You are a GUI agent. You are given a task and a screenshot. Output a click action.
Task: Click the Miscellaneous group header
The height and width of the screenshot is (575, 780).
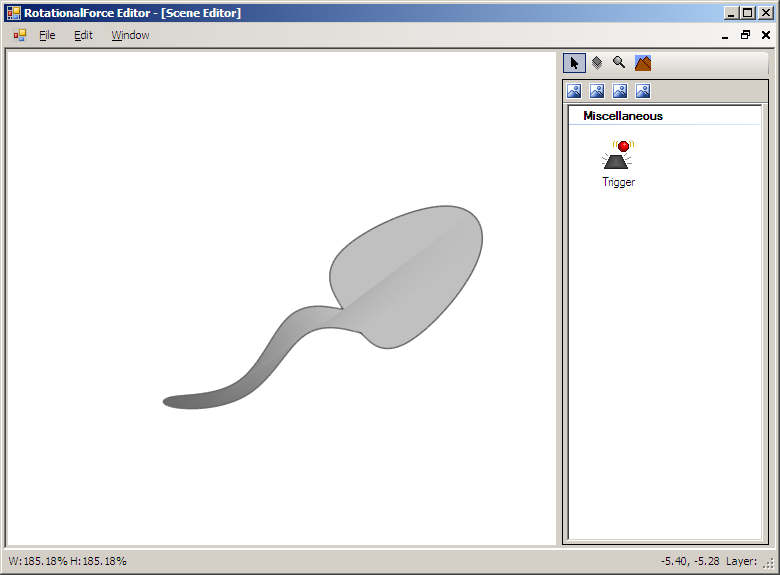(623, 116)
